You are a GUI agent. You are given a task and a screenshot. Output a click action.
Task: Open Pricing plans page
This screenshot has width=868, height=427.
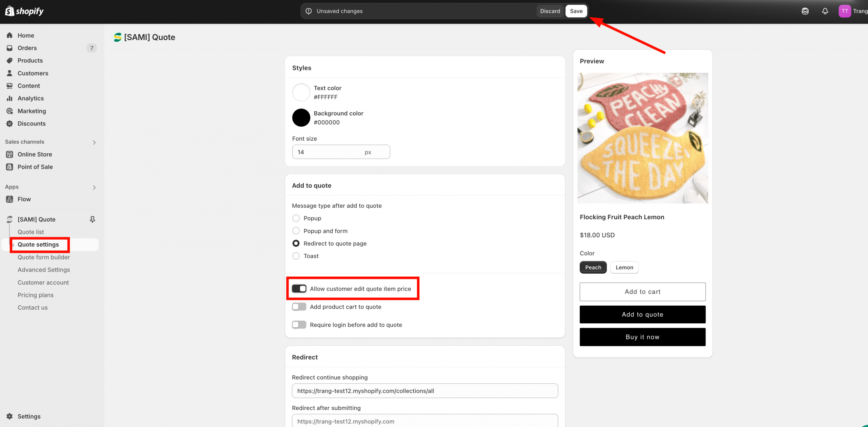click(36, 295)
